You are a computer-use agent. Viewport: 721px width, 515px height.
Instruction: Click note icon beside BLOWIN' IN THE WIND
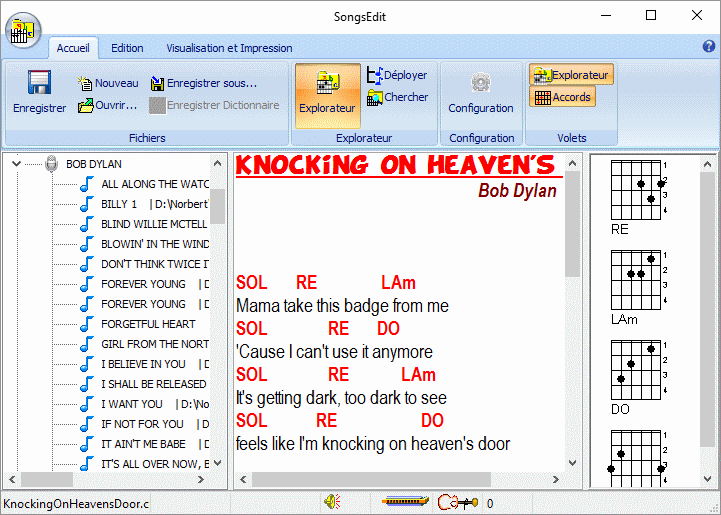pyautogui.click(x=86, y=244)
